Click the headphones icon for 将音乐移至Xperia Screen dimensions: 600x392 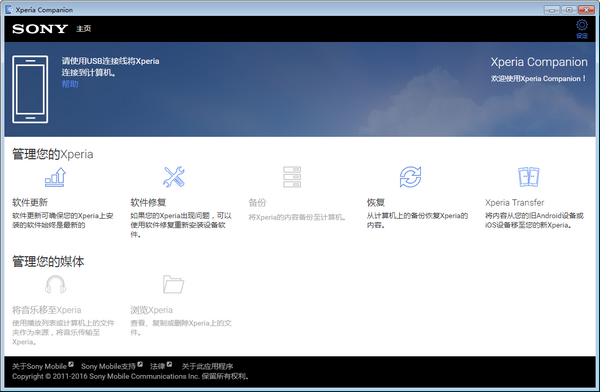click(55, 284)
